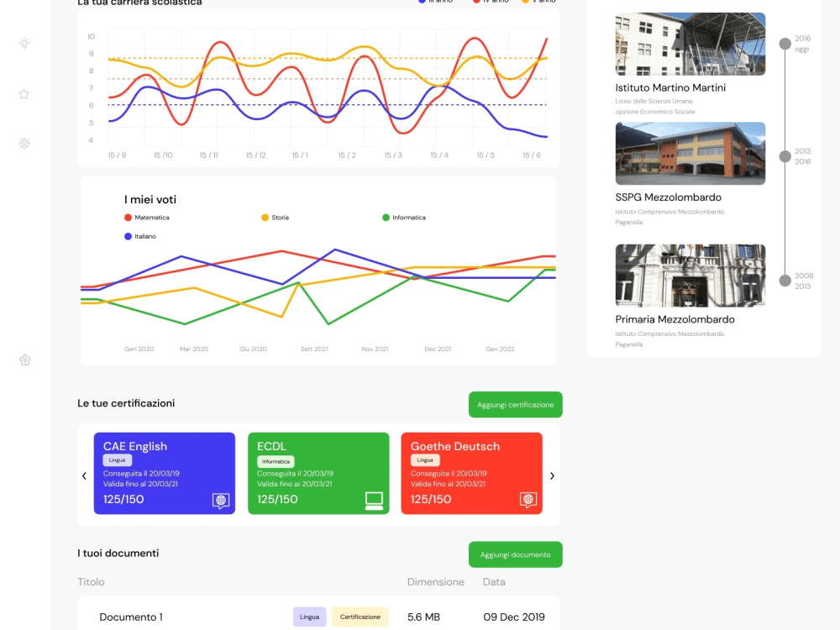Viewport: 840px width, 630px height.
Task: Select the lightbulb icon in the sidebar
Action: 24,43
